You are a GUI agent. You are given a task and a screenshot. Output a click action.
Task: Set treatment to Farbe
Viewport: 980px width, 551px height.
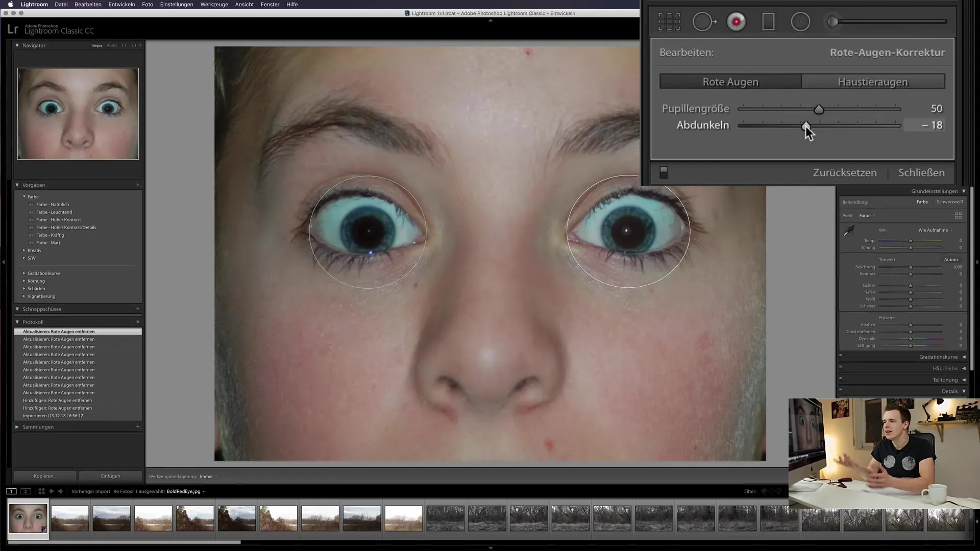(922, 202)
